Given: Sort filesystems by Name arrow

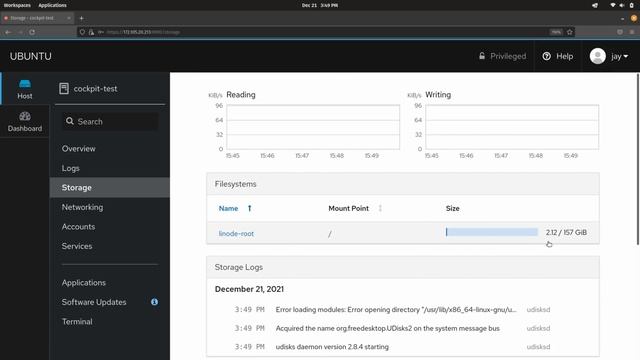Looking at the screenshot, I should (249, 208).
